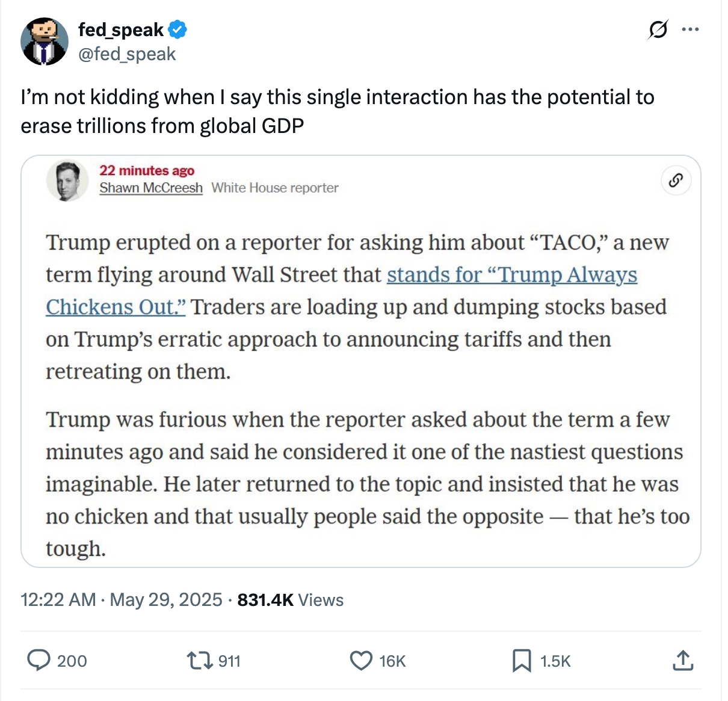
Task: Click the verified blue checkmark badge
Action: [x=177, y=29]
